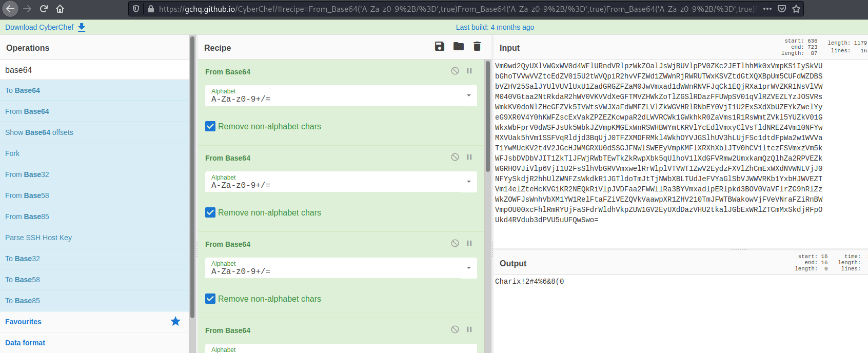Click the Operations panel scrollbar
Screen dimensions: 868x353
click(192, 177)
